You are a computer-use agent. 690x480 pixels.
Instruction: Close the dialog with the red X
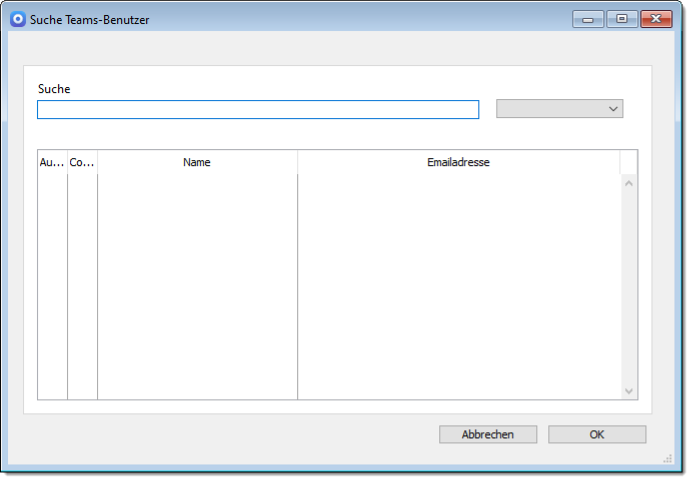(x=656, y=19)
